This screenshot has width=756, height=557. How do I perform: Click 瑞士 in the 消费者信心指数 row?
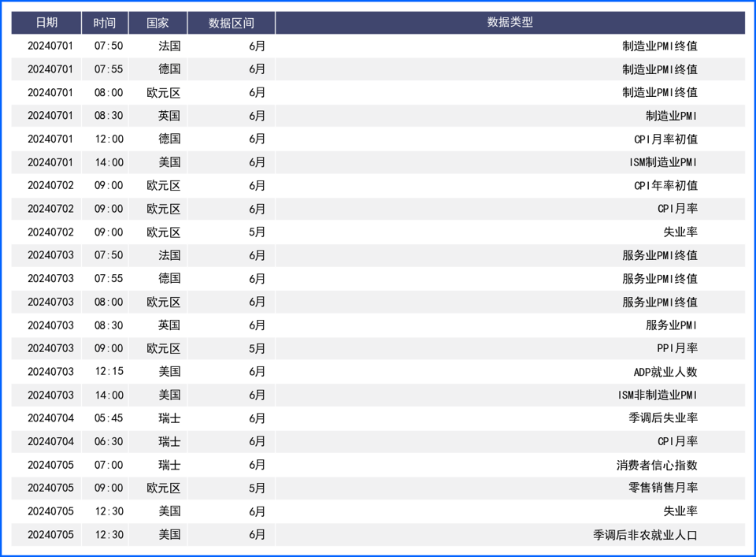click(x=170, y=465)
